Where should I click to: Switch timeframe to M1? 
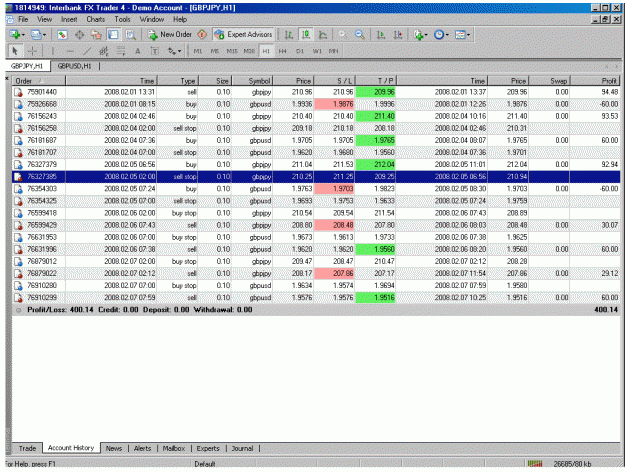pos(198,51)
